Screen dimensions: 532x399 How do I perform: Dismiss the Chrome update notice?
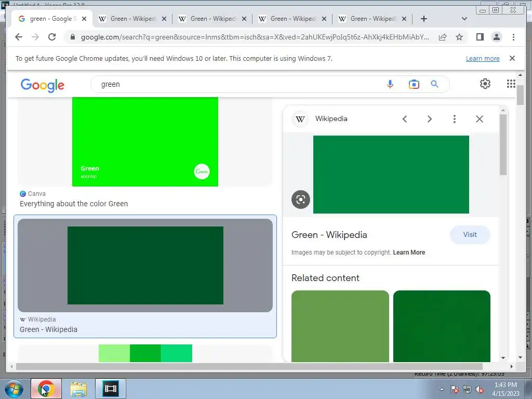(512, 58)
